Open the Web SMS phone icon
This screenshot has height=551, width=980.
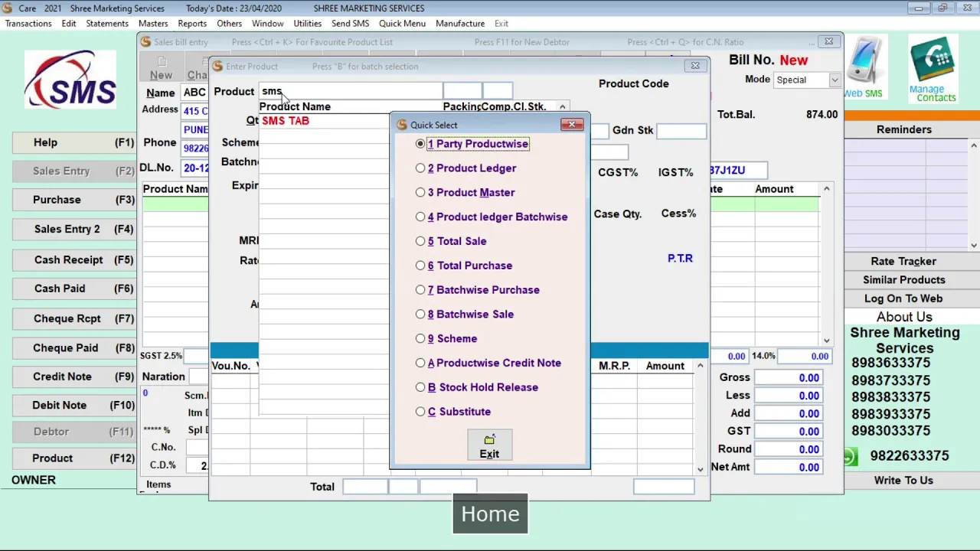[864, 63]
